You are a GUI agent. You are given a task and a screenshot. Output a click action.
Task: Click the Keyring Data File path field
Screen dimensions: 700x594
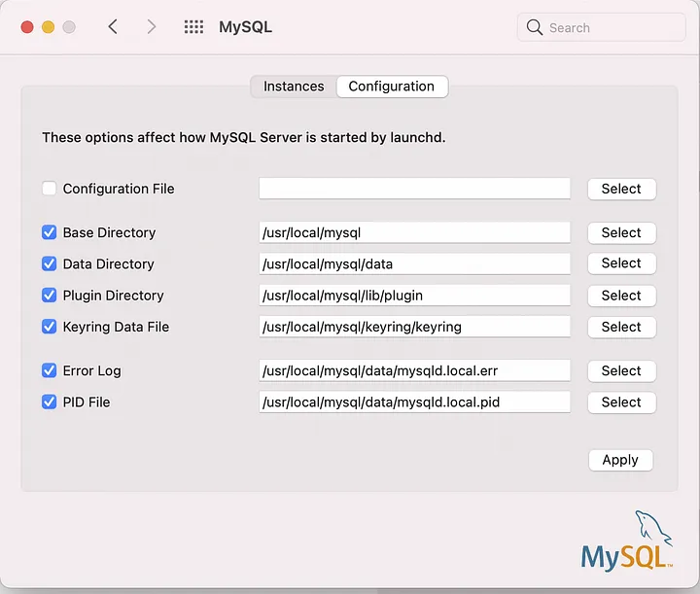coord(414,327)
